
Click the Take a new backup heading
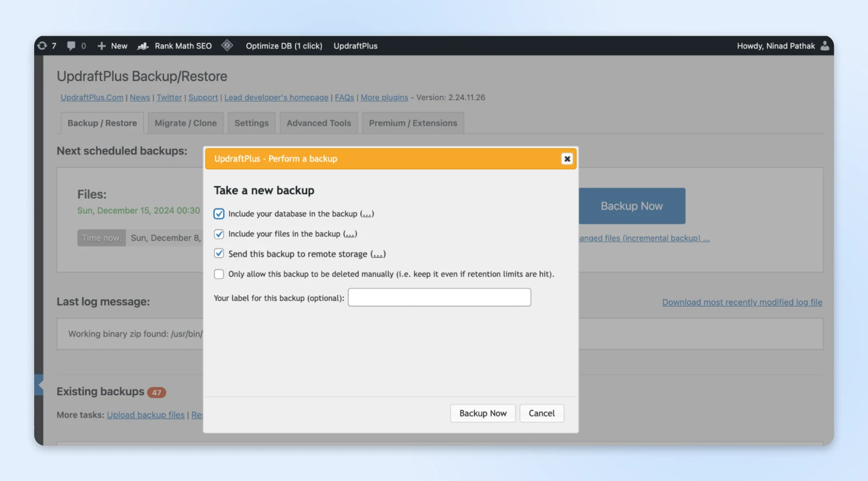(x=264, y=191)
